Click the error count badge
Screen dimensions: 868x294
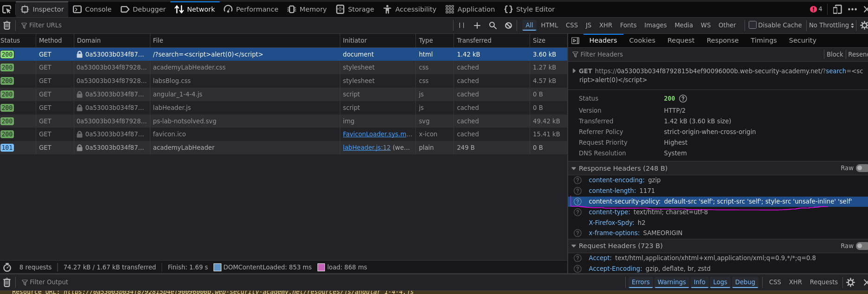point(816,9)
